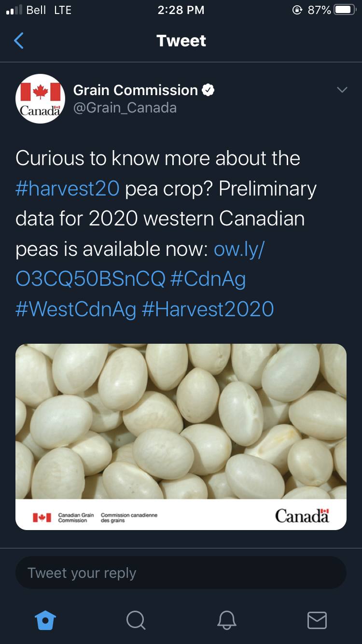Open the #WestCdnAg hashtag
This screenshot has width=362, height=644.
[x=76, y=309]
